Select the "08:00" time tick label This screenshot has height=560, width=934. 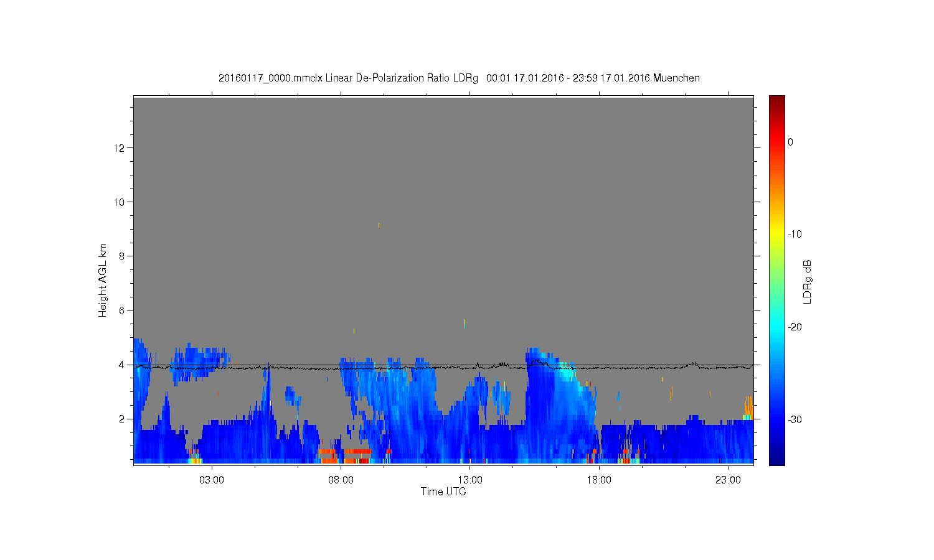click(x=341, y=480)
